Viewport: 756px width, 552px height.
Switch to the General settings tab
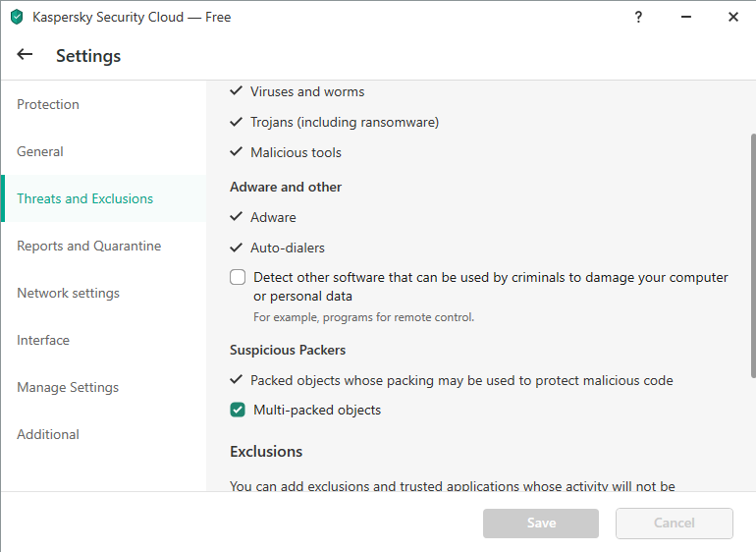[40, 151]
